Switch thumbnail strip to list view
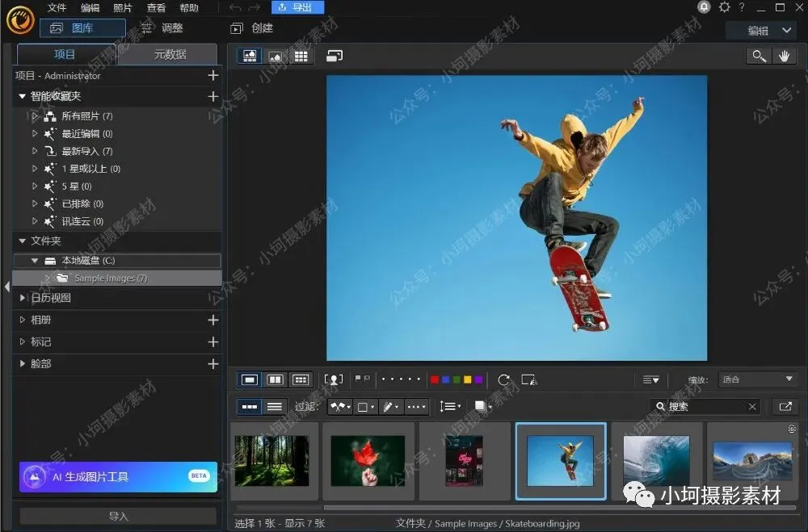Viewport: 808px width, 532px height. click(x=275, y=407)
